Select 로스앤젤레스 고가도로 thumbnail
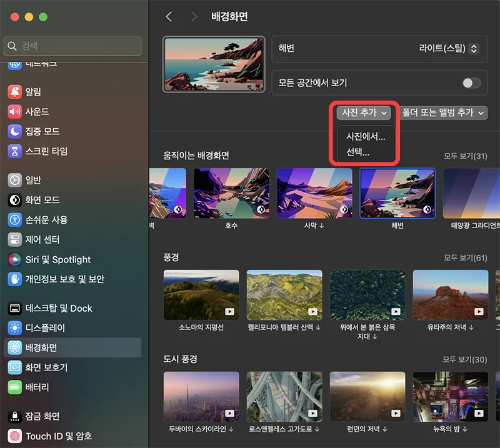 coord(284,397)
